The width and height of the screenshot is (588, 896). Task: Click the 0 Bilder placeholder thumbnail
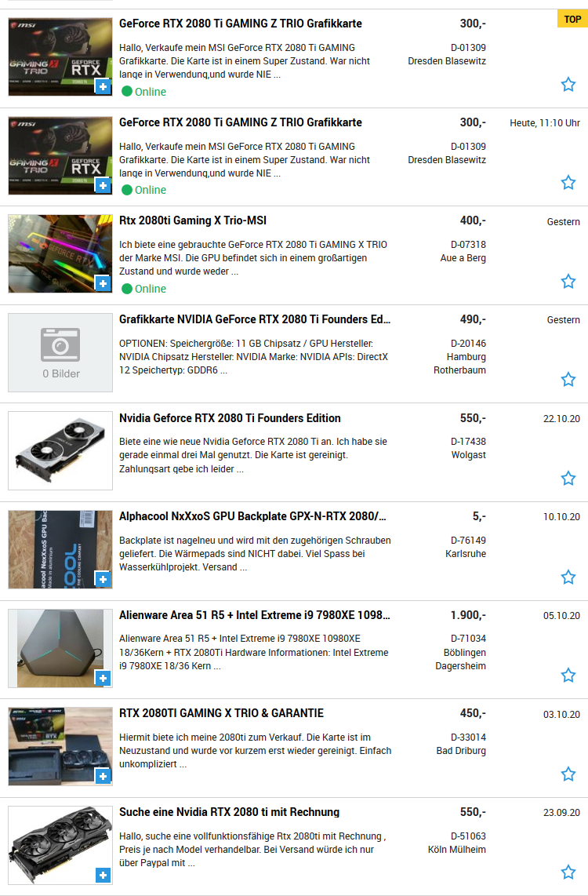[x=60, y=352]
